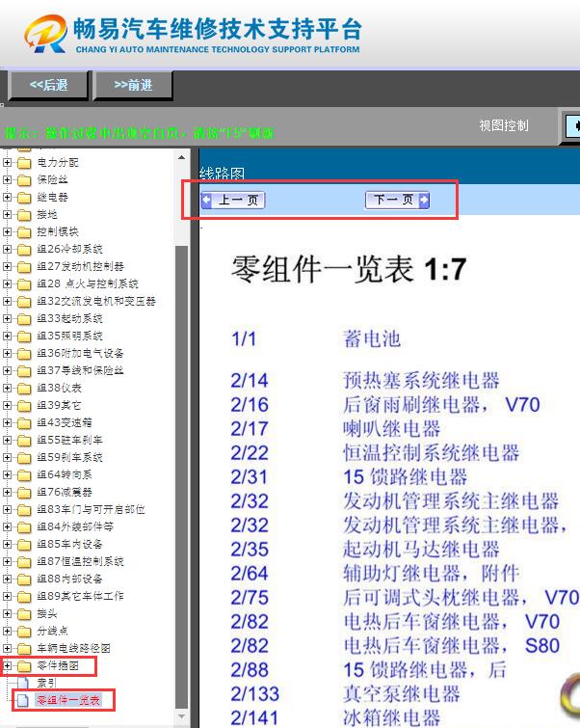580x728 pixels.
Task: Select the 组89其它车体工作 tree item
Action: click(x=80, y=596)
